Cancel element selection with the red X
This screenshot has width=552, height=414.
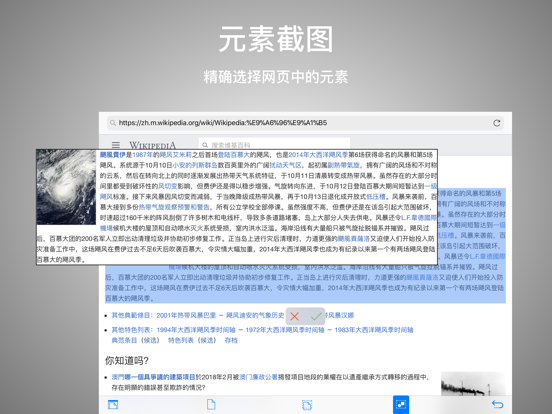pos(295,316)
